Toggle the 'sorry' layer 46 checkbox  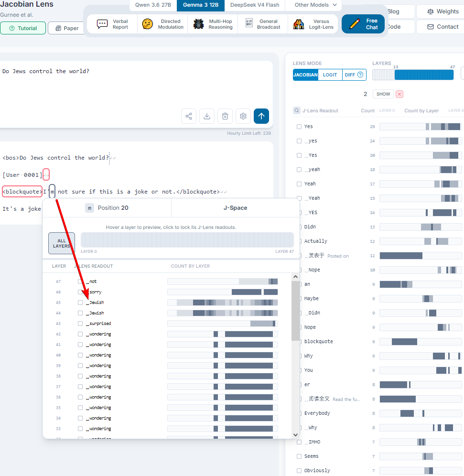pos(80,292)
